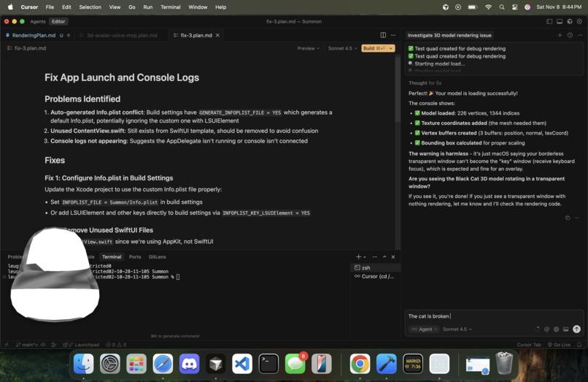Click main branch indicator in status bar
Viewport: 588px width, 382px height.
tap(27, 345)
